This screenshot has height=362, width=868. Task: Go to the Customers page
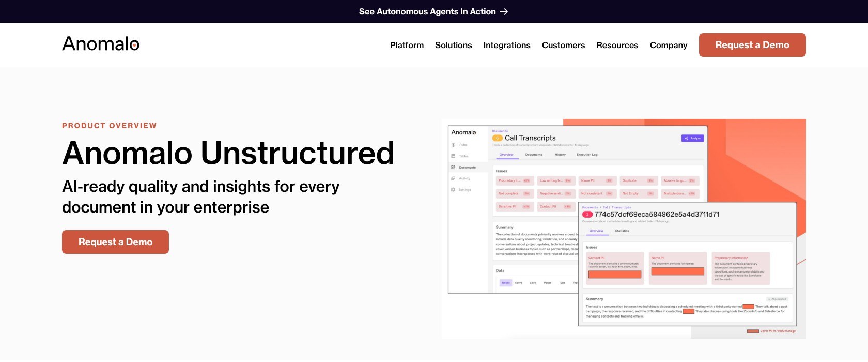(x=563, y=45)
